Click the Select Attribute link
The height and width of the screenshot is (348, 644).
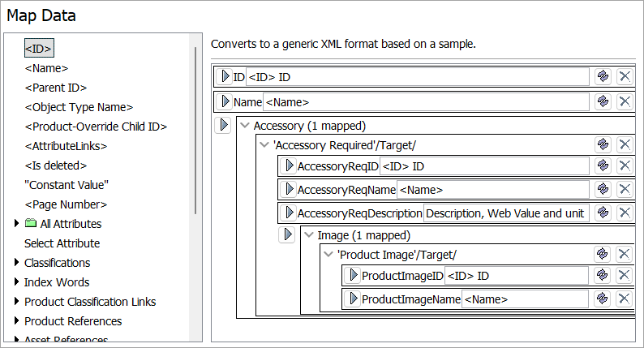[62, 243]
